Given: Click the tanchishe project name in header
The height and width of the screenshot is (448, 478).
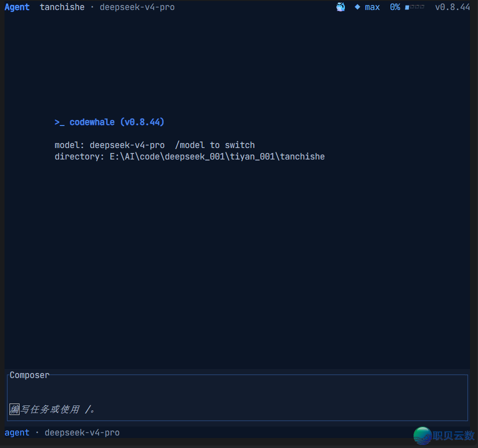Looking at the screenshot, I should coord(62,7).
